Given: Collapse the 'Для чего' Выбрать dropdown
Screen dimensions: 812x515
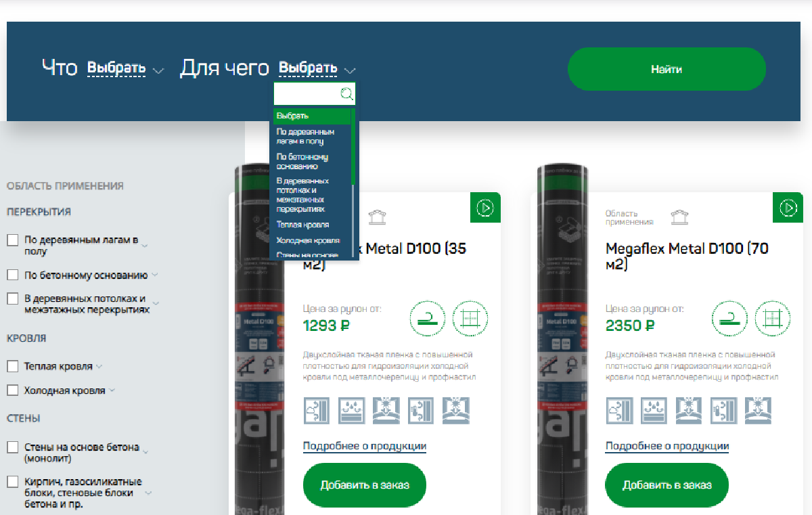Looking at the screenshot, I should pos(317,68).
